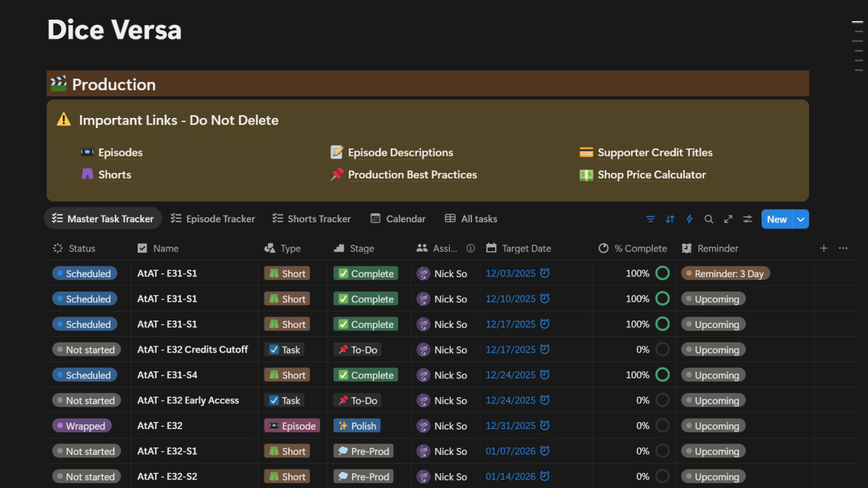Click reminder alarm icon beside 12/03/2025

pyautogui.click(x=545, y=274)
